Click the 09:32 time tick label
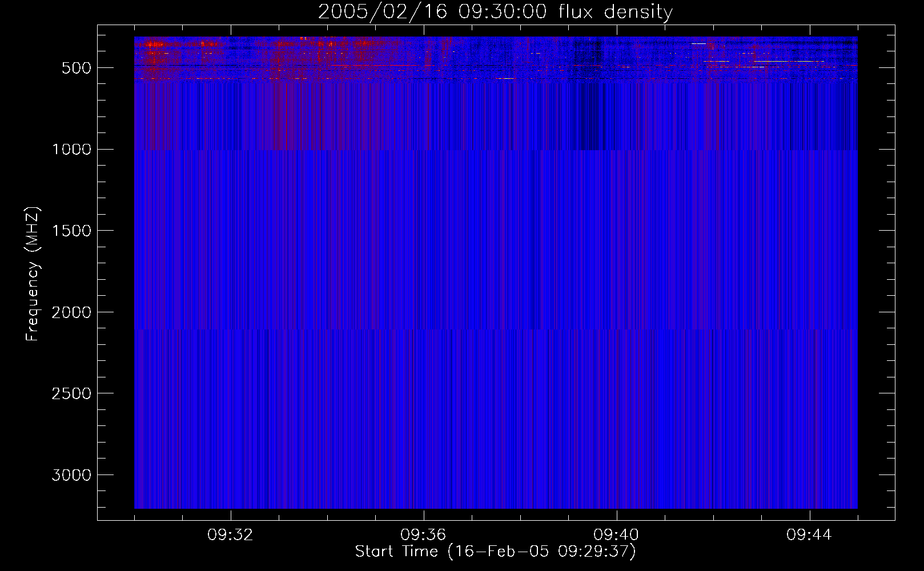Screen dimensions: 924x571 tap(230, 535)
